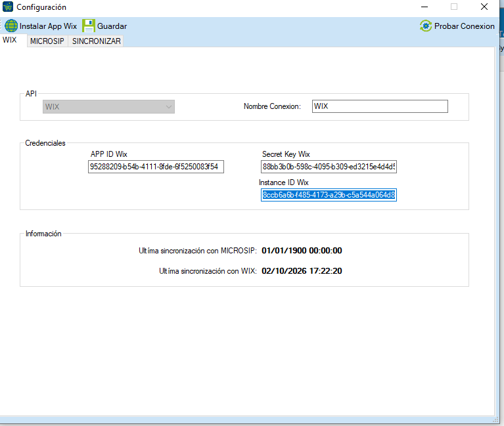The image size is (504, 426).
Task: Click the Instance ID Wix label
Action: coord(284,182)
